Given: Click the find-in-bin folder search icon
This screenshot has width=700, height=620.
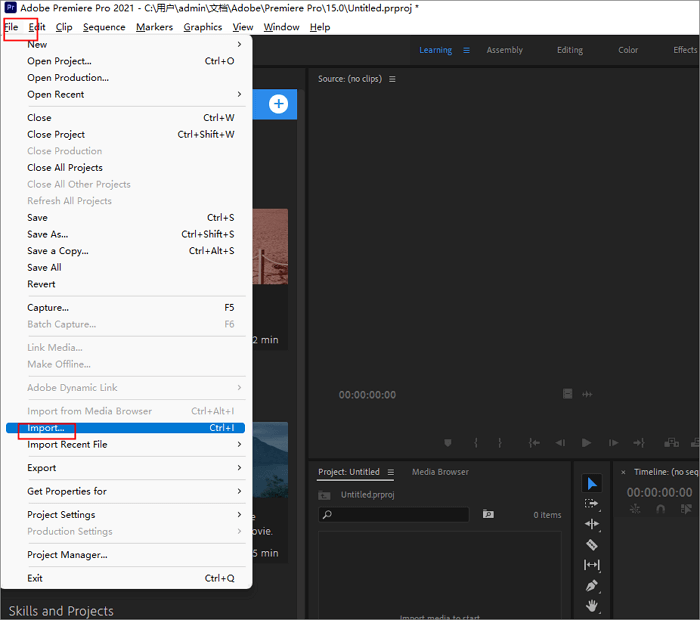Looking at the screenshot, I should [488, 514].
